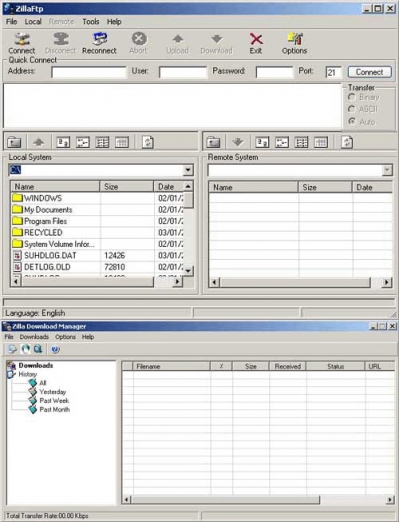Open the Local System drive dropdown
Image resolution: width=400 pixels, height=522 pixels.
[x=188, y=170]
